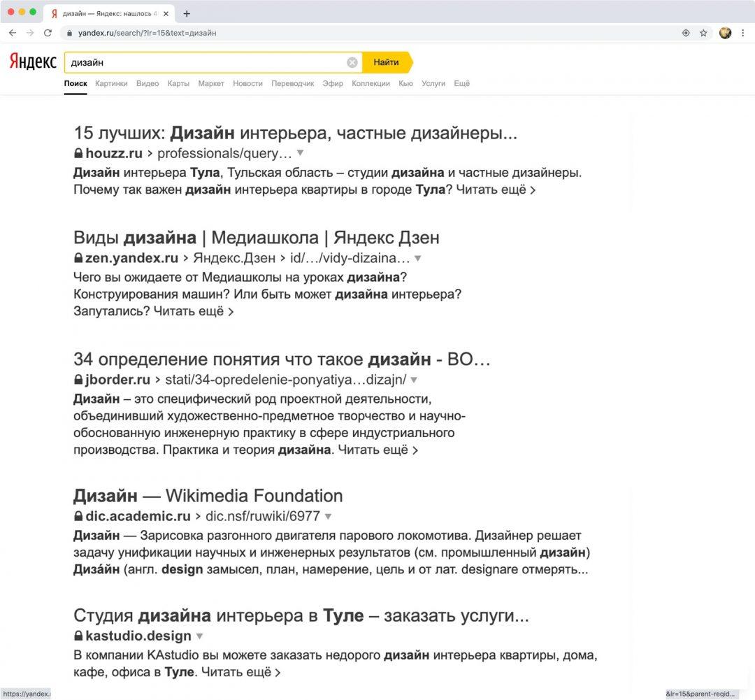Viewport: 755px width, 700px height.
Task: Open new browser tab with plus button
Action: click(x=187, y=13)
